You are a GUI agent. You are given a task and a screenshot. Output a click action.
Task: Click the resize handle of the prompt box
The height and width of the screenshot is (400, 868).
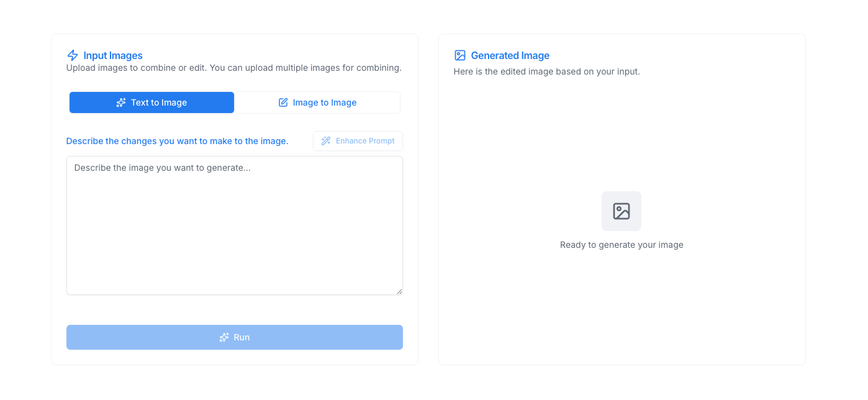click(x=399, y=291)
